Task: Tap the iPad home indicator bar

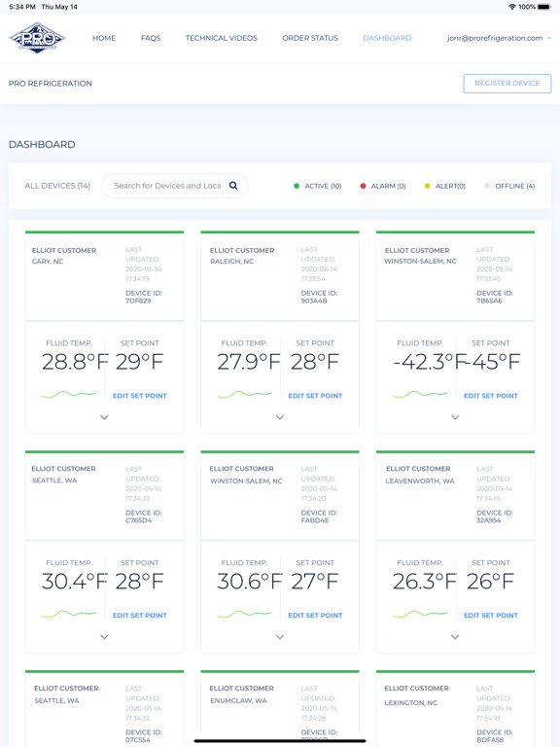Action: [x=280, y=741]
